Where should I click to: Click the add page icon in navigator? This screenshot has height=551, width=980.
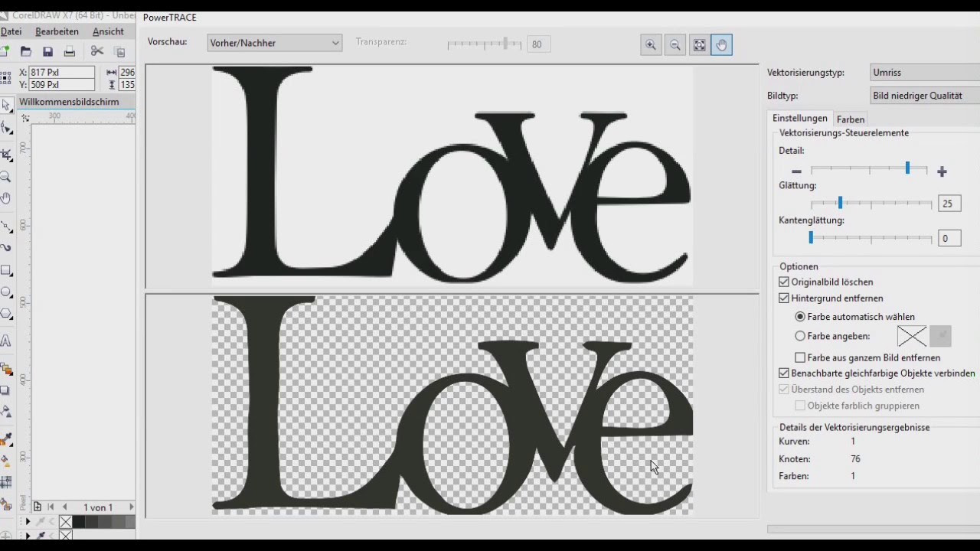(38, 507)
